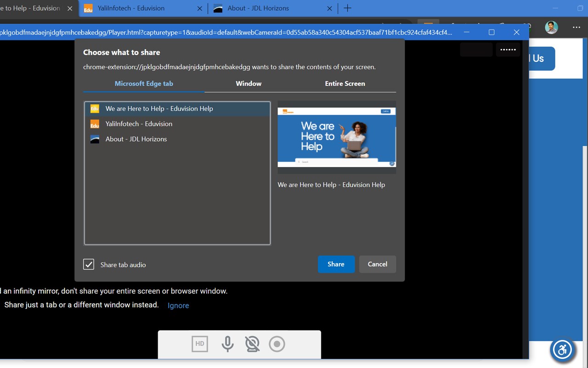
Task: Select 'About - JDL Horizons' in share list
Action: click(x=177, y=139)
